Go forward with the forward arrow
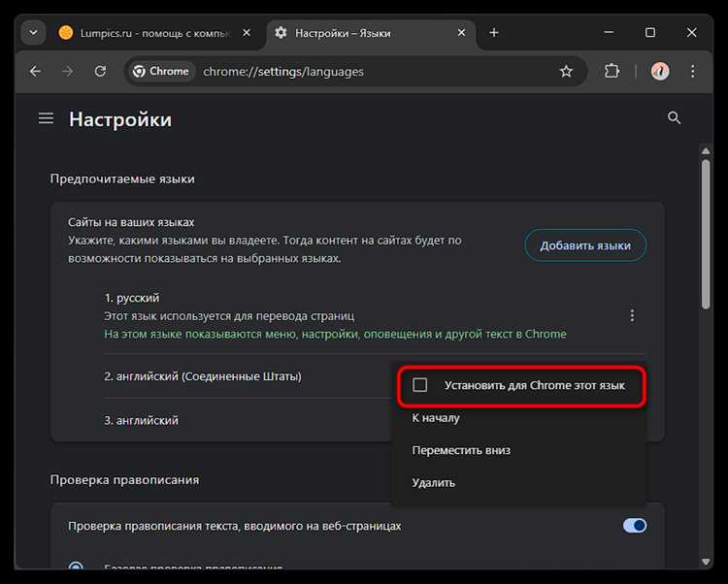The width and height of the screenshot is (728, 584). (68, 72)
